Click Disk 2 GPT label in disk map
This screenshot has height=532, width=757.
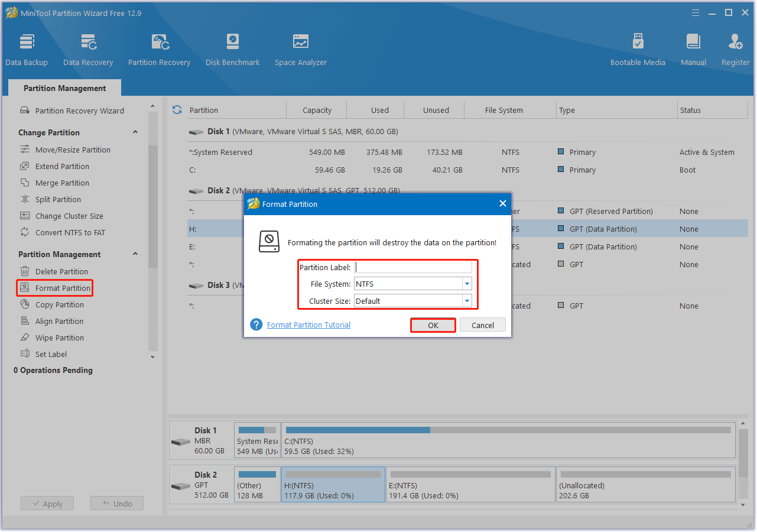(x=200, y=485)
